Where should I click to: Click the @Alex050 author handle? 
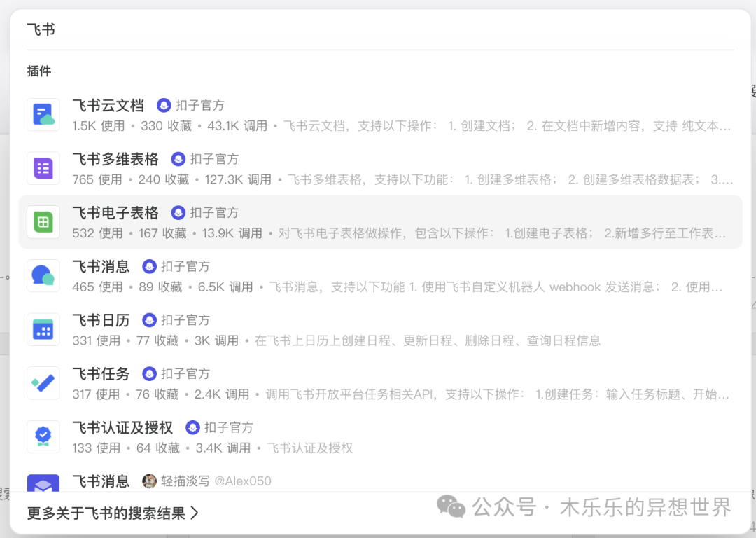click(x=242, y=481)
